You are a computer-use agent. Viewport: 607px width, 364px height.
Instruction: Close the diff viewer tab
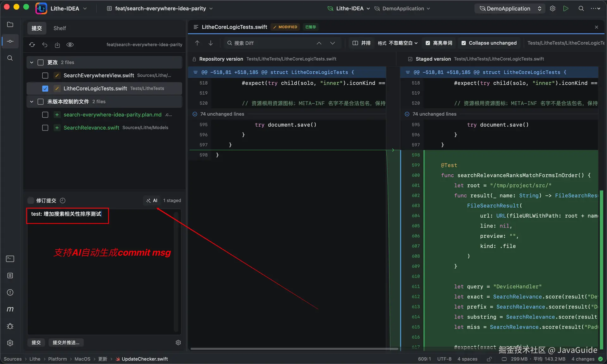click(596, 27)
